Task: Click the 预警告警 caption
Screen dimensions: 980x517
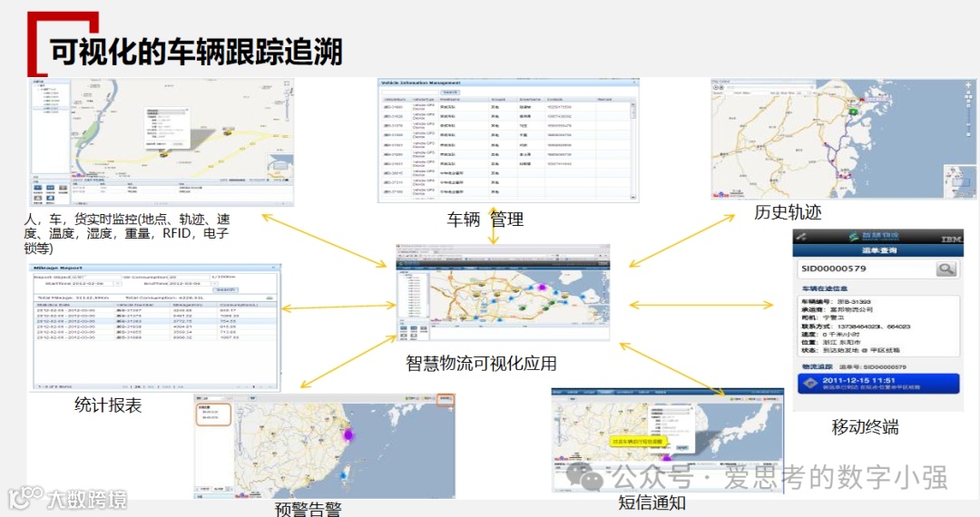Action: tap(309, 509)
